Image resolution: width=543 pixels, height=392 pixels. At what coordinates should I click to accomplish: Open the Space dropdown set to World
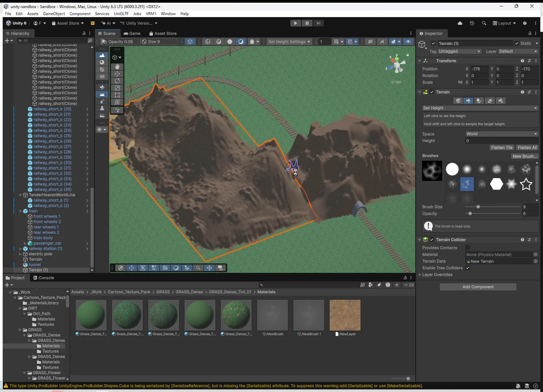(x=501, y=134)
